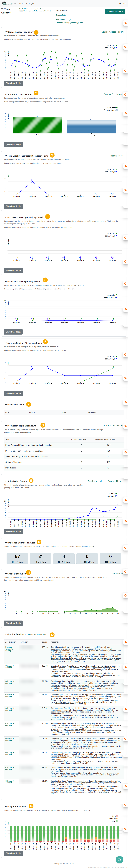Click 'Excel Financial Function Implementation Discussion' topic
Image resolution: width=128 pixels, height=868 pixels.
click(x=29, y=445)
